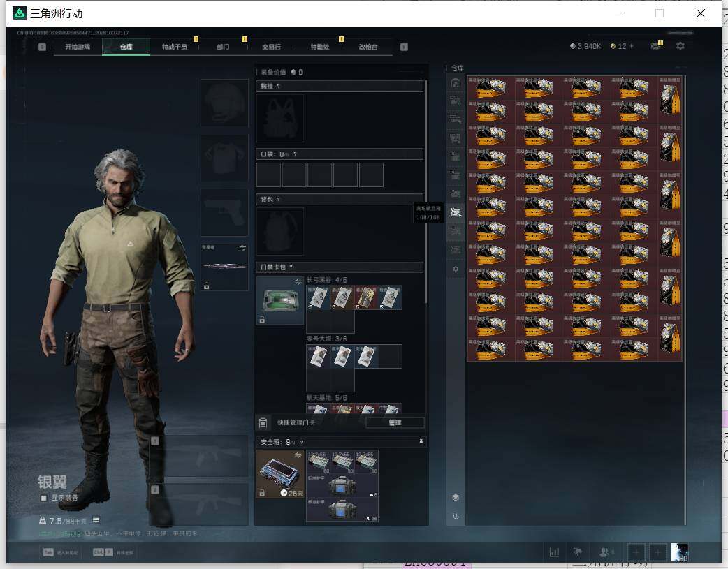
Task: Open the flag icon in the bottom bar
Action: [578, 552]
